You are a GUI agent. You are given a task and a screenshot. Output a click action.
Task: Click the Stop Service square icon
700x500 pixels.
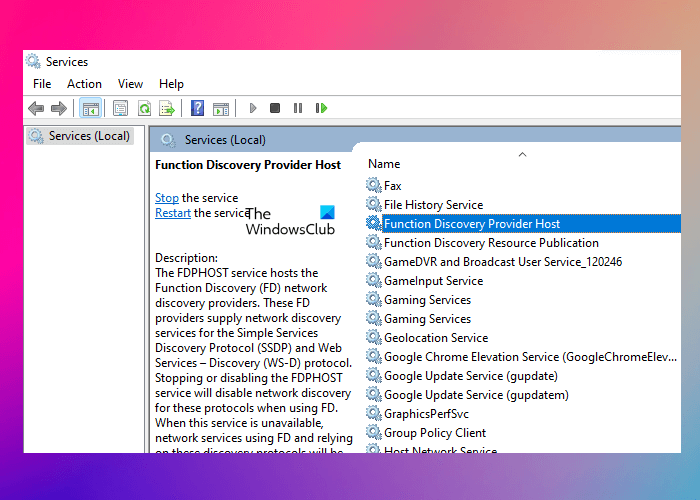[x=275, y=108]
